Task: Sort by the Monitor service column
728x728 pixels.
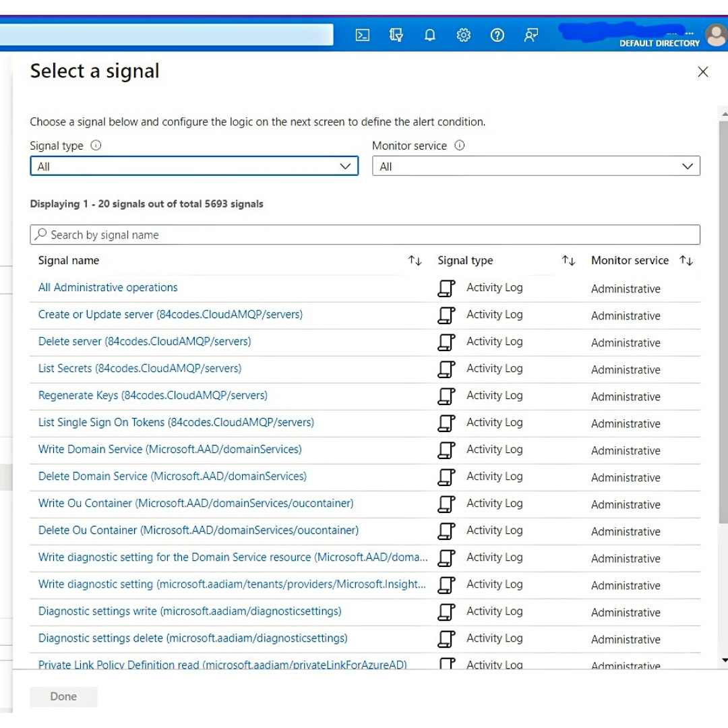Action: (x=686, y=261)
